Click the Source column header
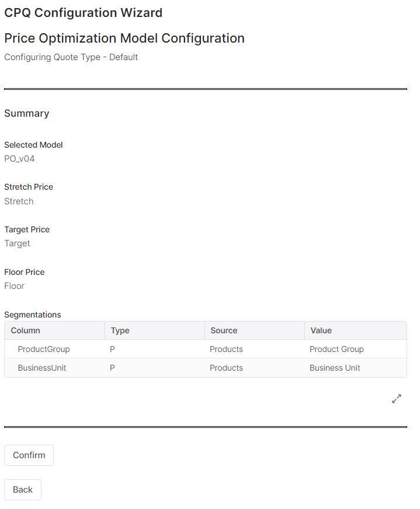The image size is (420, 509). [x=224, y=330]
